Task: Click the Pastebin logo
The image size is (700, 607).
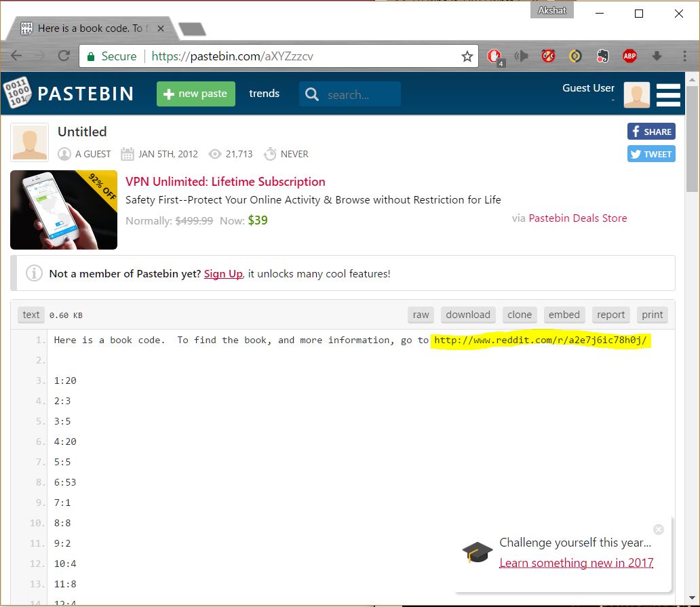Action: tap(69, 94)
